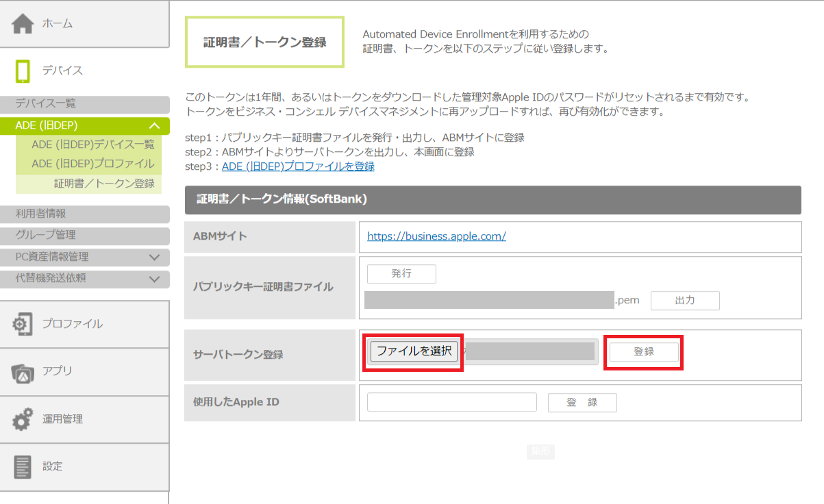This screenshot has width=824, height=504.
Task: Expand the PC資産情報管理 menu
Action: [154, 257]
